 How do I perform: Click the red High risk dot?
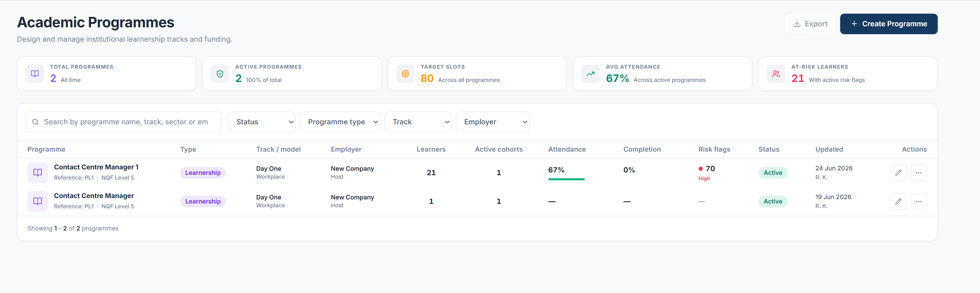click(x=701, y=169)
